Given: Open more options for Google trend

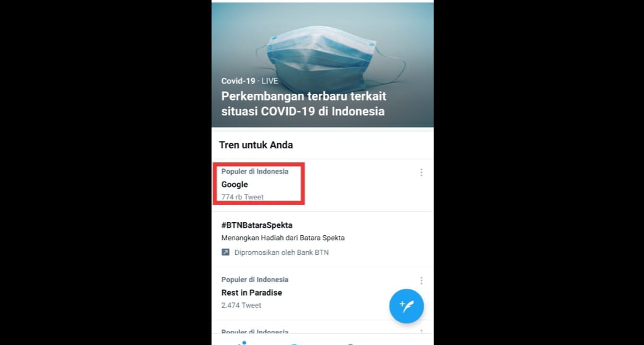Looking at the screenshot, I should pyautogui.click(x=421, y=173).
